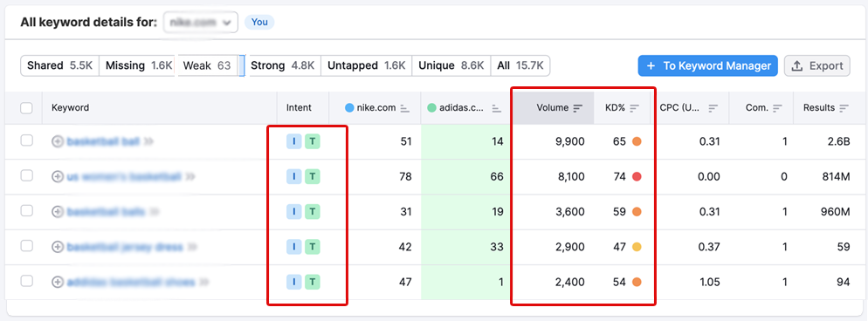Click the Informational I badge in 3,600 row
The height and width of the screenshot is (321, 868).
coord(294,212)
